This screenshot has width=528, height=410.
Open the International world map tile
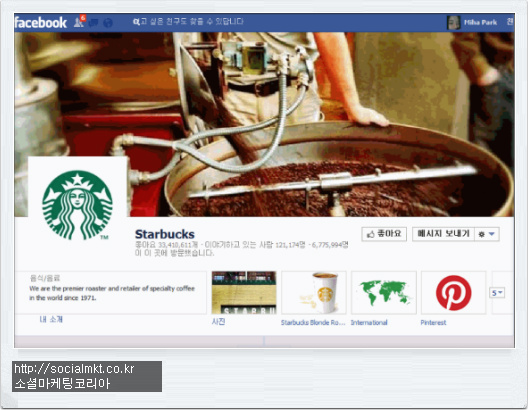point(384,293)
